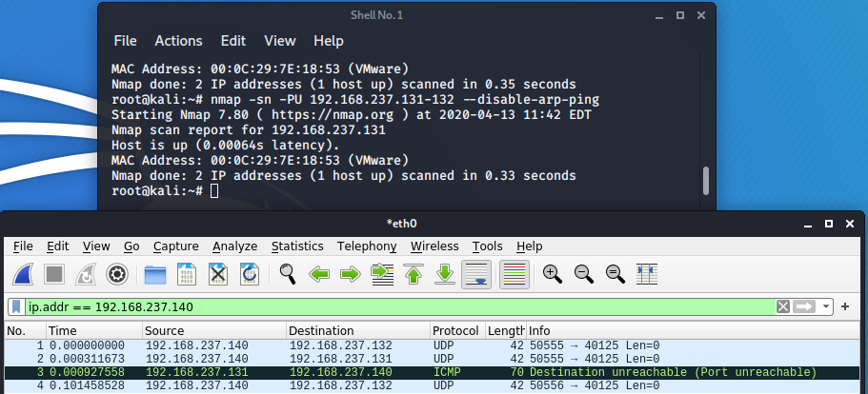Start a new capture with the shark fin icon

pos(23,274)
